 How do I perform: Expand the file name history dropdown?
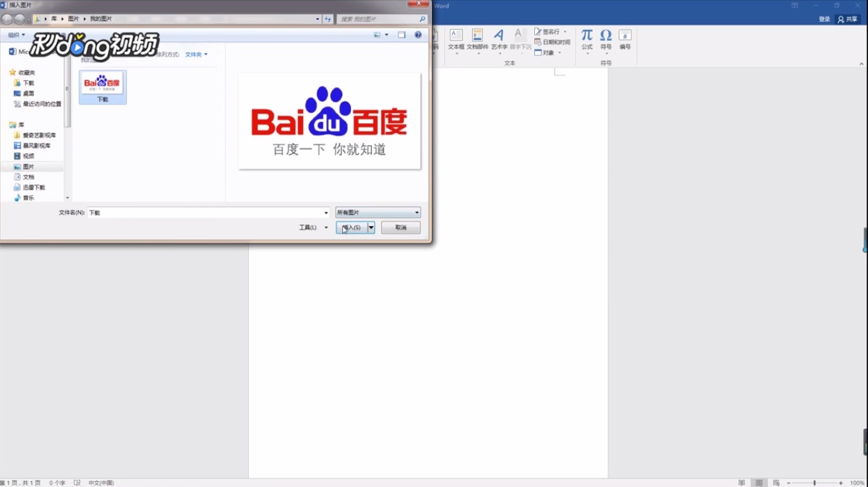(x=326, y=213)
